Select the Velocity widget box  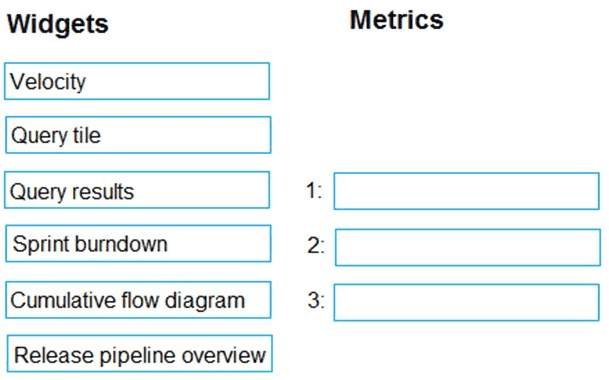[x=137, y=81]
